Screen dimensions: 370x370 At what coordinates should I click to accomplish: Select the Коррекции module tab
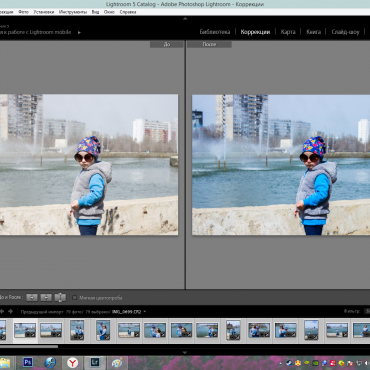click(x=255, y=32)
